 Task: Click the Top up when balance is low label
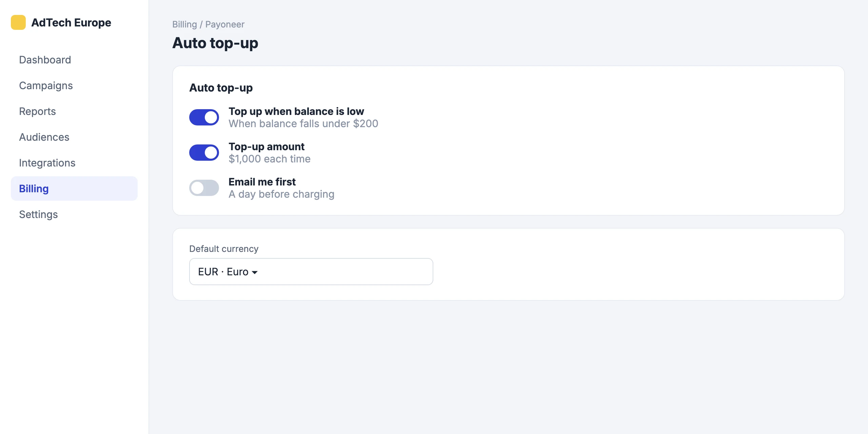[296, 111]
